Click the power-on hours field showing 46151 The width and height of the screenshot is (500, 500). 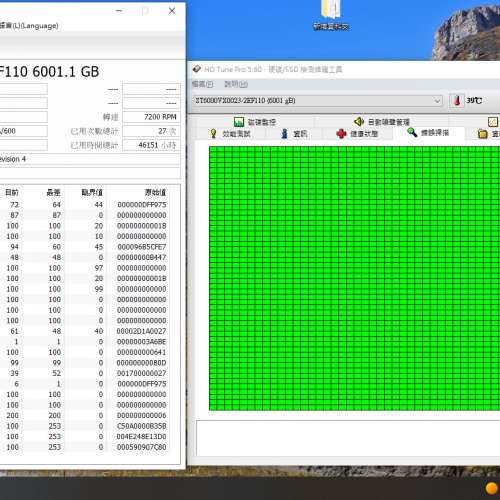pos(152,145)
